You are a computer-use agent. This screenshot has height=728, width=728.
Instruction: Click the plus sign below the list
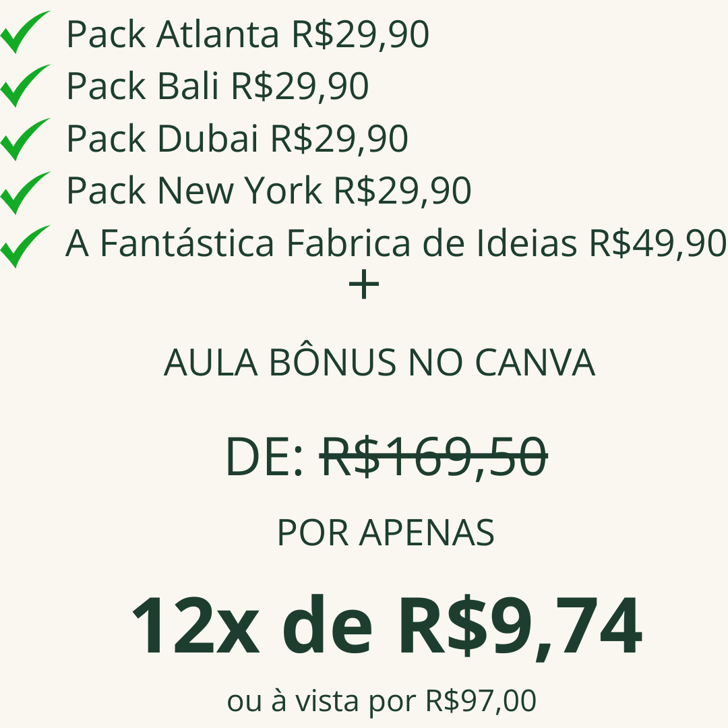[363, 284]
